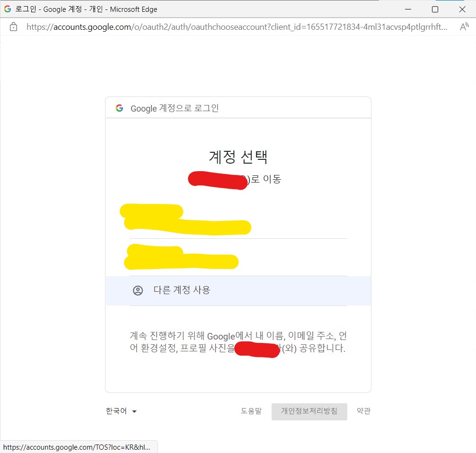Select 다른 계정 사용 option
This screenshot has height=453, width=476.
click(x=238, y=291)
